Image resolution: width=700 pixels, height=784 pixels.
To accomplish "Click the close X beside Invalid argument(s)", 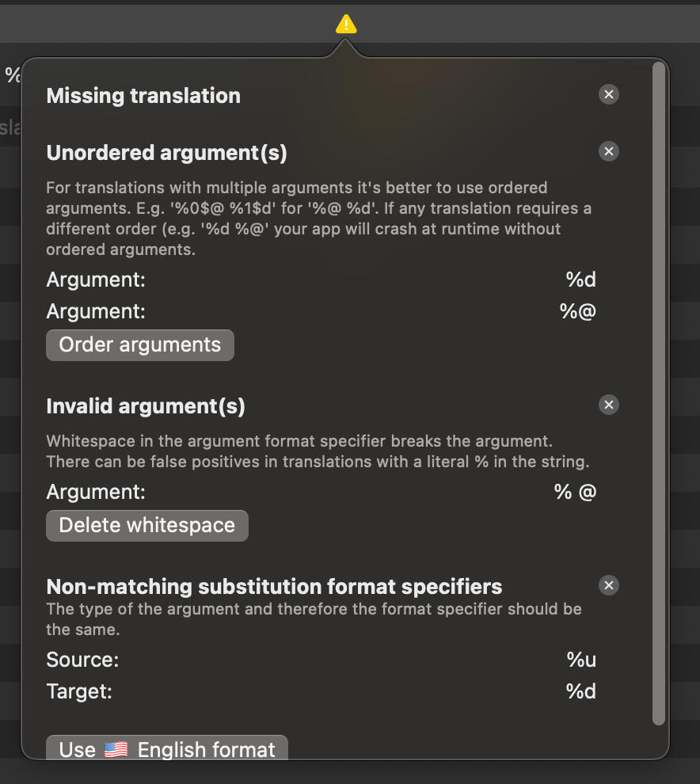I will [x=608, y=405].
